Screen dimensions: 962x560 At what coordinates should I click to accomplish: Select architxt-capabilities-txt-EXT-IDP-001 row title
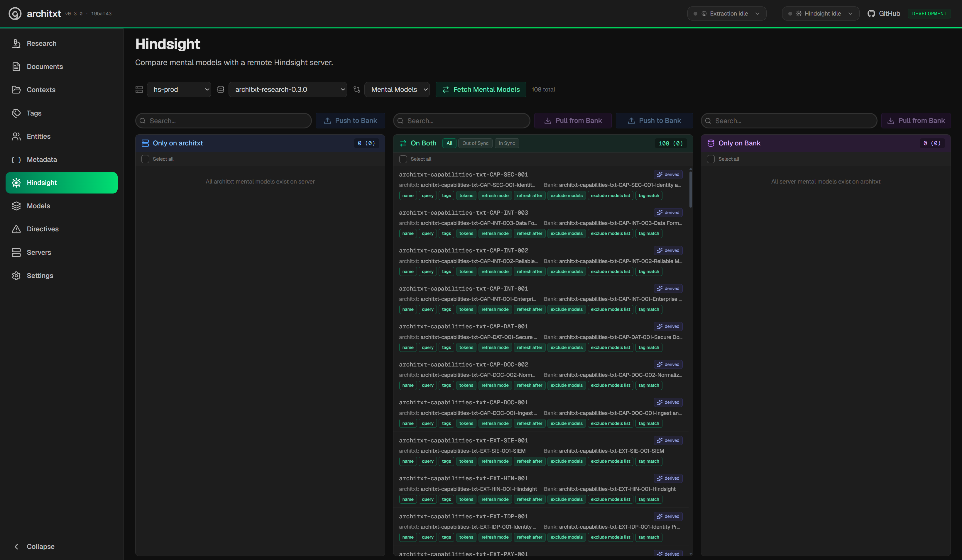[464, 517]
